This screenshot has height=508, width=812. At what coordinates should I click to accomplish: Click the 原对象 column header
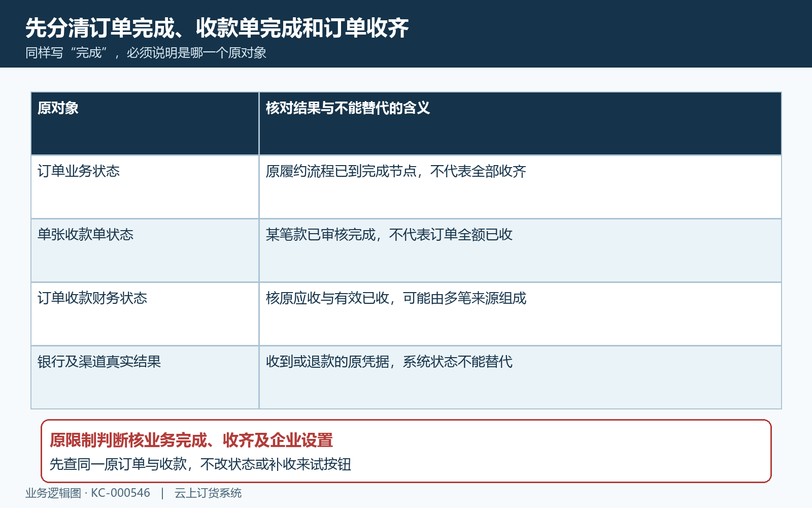click(x=145, y=123)
